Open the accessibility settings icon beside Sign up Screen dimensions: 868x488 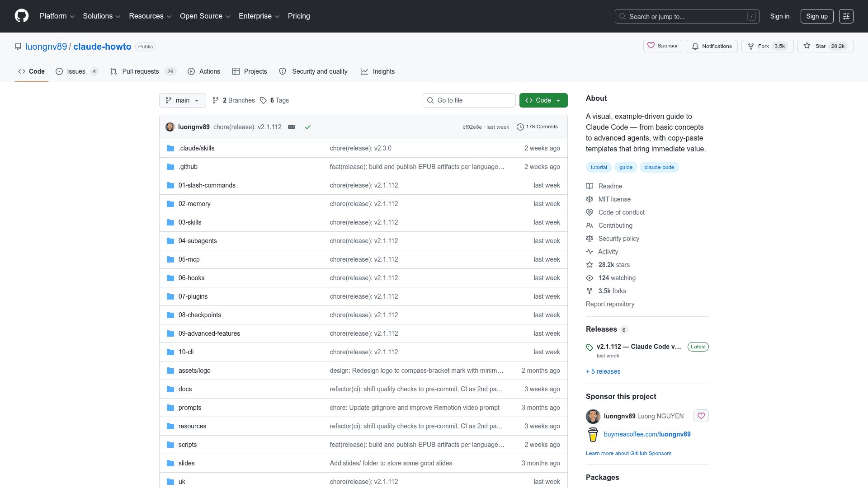tap(846, 16)
